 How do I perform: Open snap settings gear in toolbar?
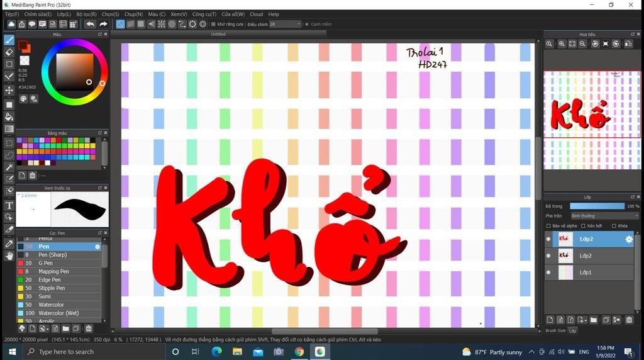pos(203,25)
